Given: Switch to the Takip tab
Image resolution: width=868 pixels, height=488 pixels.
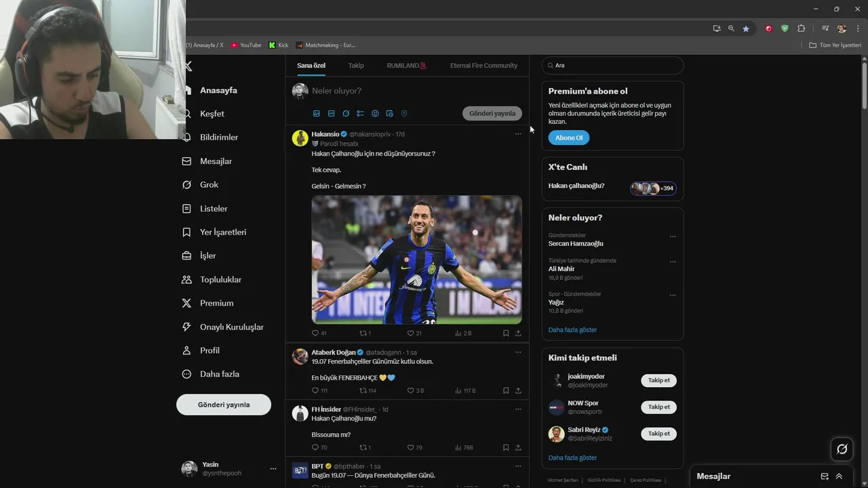Looking at the screenshot, I should 356,66.
